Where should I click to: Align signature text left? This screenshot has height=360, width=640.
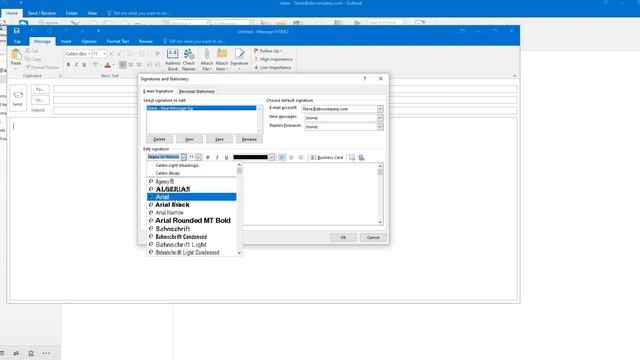coord(282,157)
